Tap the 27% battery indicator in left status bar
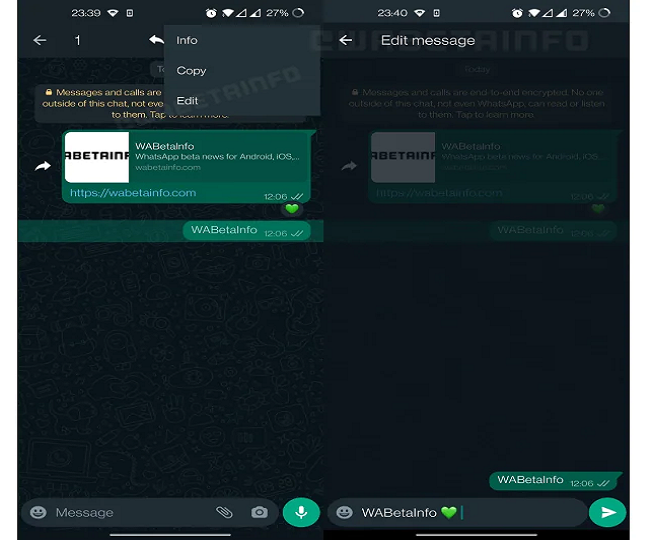The image size is (650, 540). (285, 13)
